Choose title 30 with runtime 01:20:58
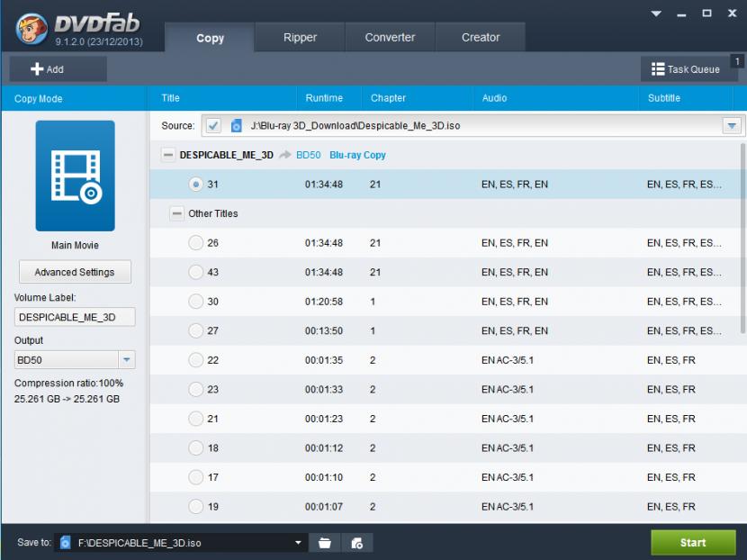 pyautogui.click(x=196, y=302)
